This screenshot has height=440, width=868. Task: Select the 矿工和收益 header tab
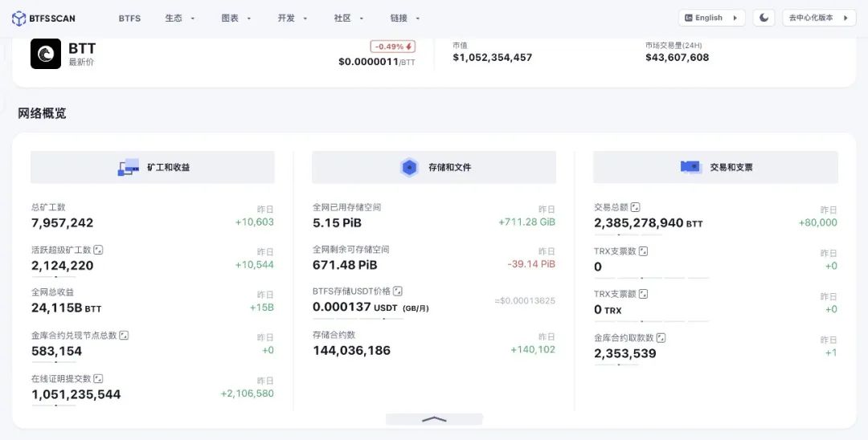pos(152,167)
